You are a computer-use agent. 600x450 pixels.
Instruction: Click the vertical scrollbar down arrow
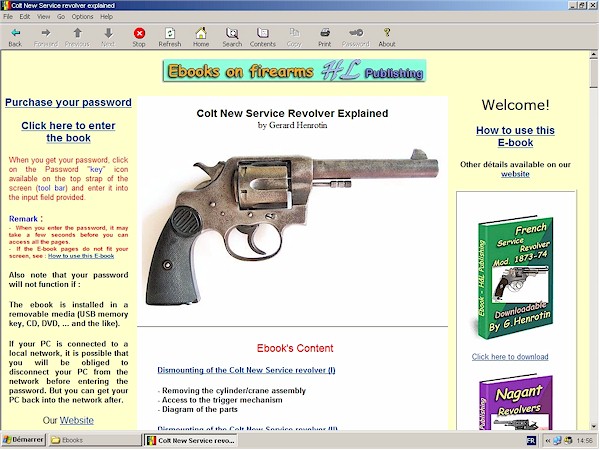pyautogui.click(x=593, y=426)
